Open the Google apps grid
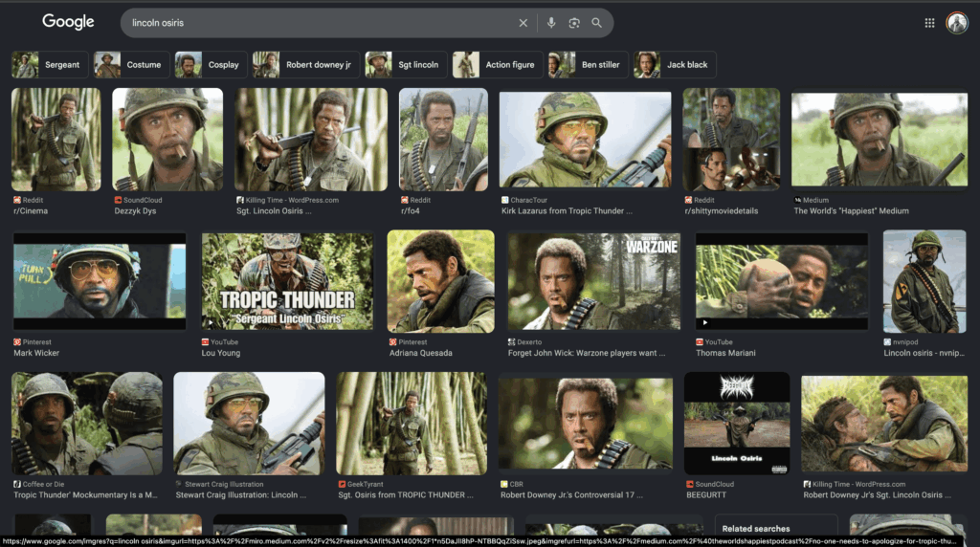Viewport: 980px width, 547px height. click(929, 23)
